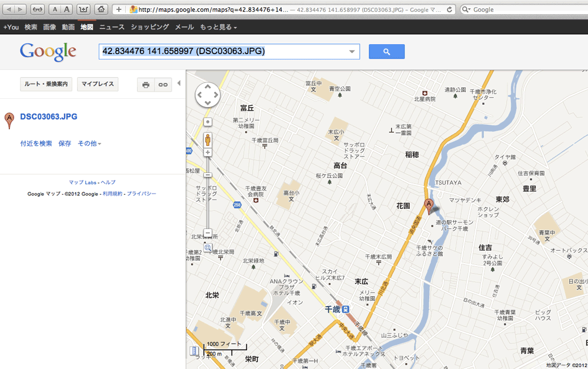Click the ルート・乗換案内 button

click(x=46, y=84)
